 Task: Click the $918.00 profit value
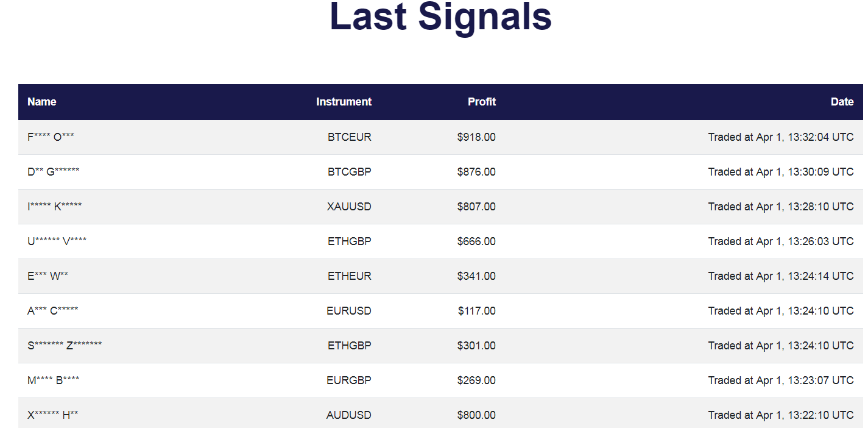[476, 137]
